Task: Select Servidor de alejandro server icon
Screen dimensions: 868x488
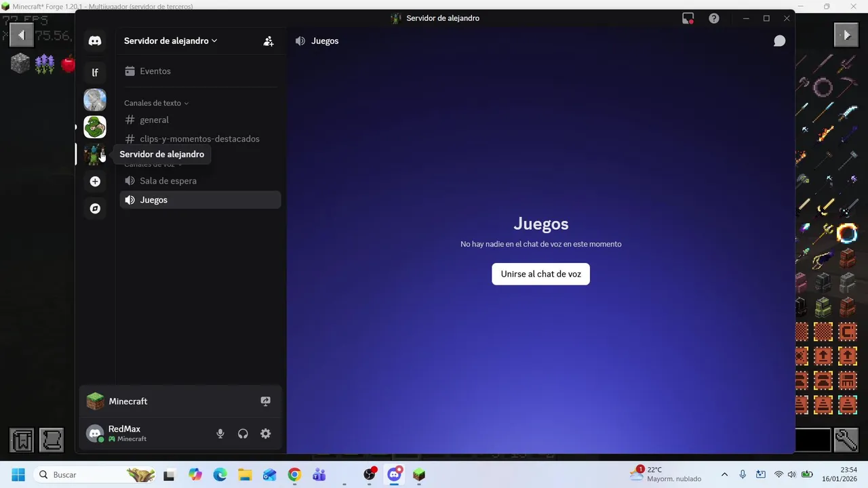Action: tap(95, 155)
